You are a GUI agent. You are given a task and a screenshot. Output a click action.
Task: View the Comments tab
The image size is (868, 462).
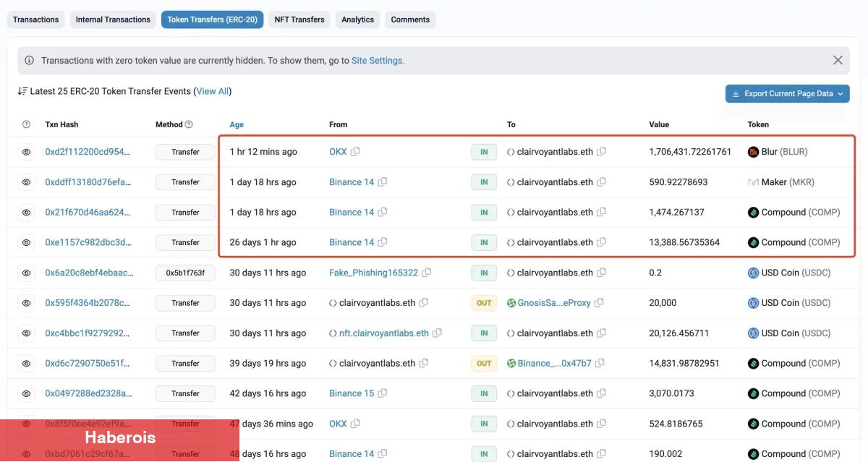410,20
